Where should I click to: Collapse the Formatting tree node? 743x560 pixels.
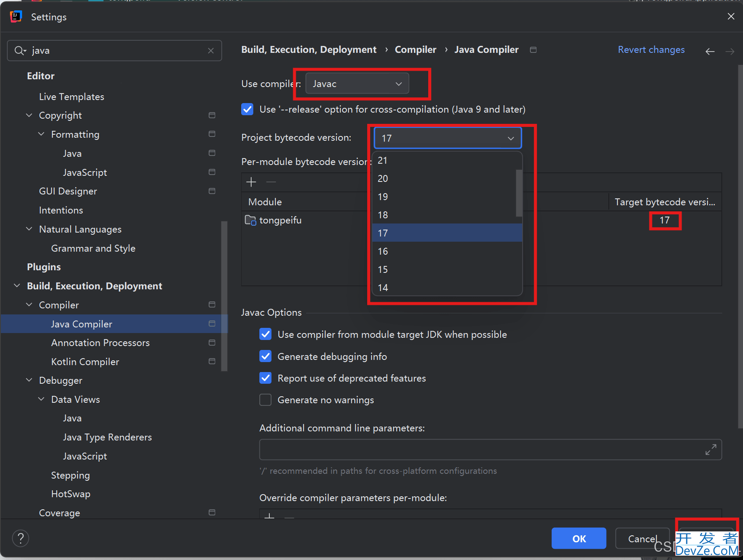(x=41, y=134)
